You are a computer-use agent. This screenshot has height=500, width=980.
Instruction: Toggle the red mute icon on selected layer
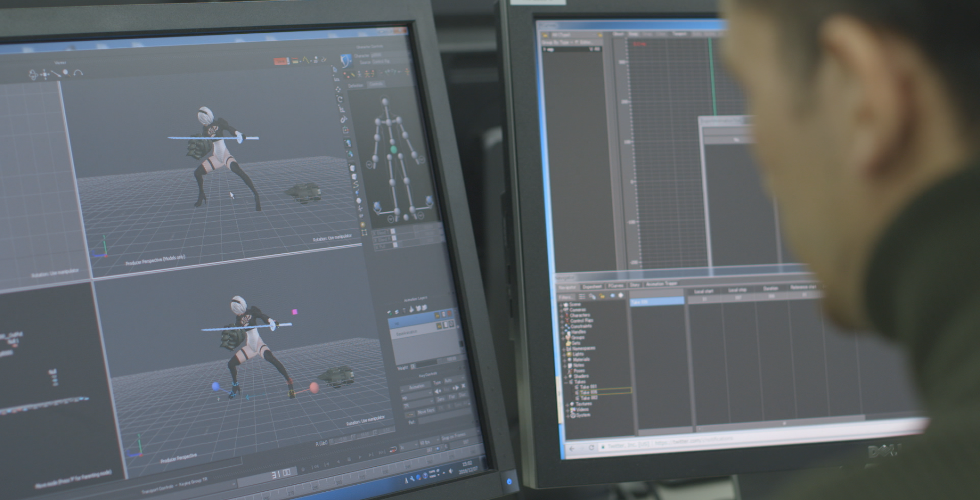click(x=450, y=314)
